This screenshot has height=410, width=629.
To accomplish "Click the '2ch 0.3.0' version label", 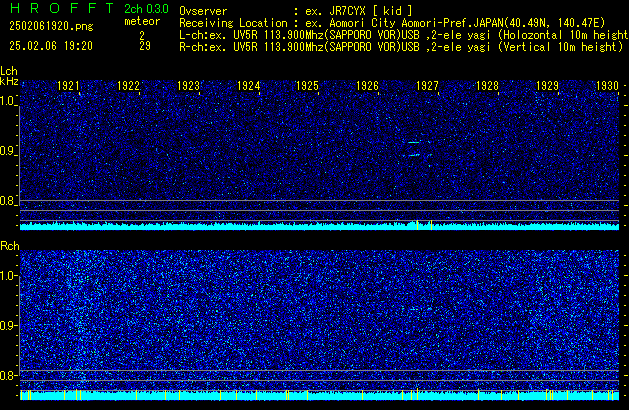I will (x=146, y=9).
